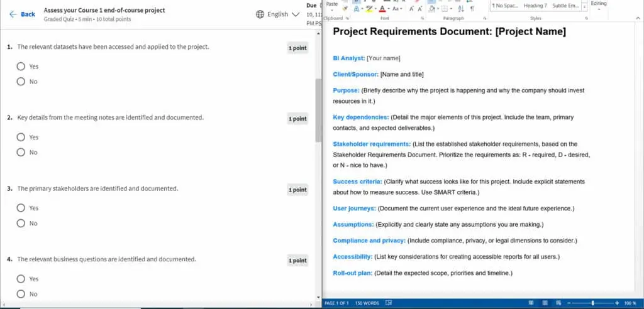Click the [Your name] placeholder text

coord(384,58)
